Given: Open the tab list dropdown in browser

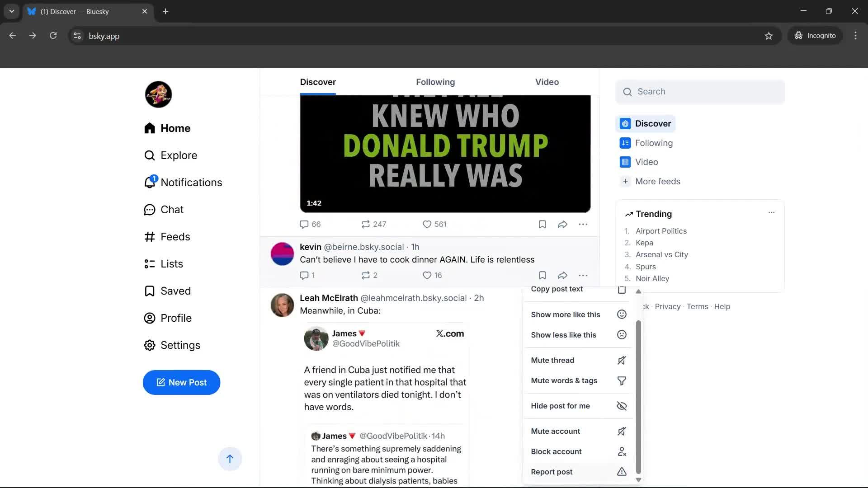Looking at the screenshot, I should 11,11.
